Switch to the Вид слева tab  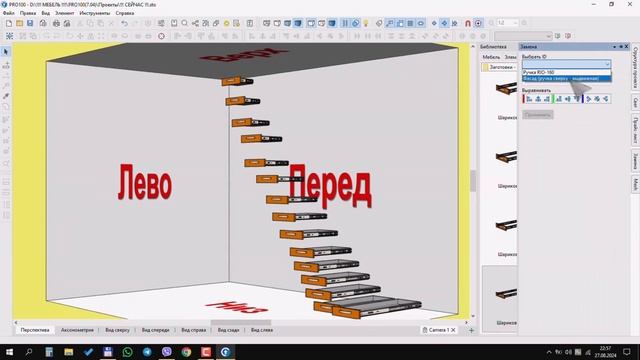(x=262, y=330)
